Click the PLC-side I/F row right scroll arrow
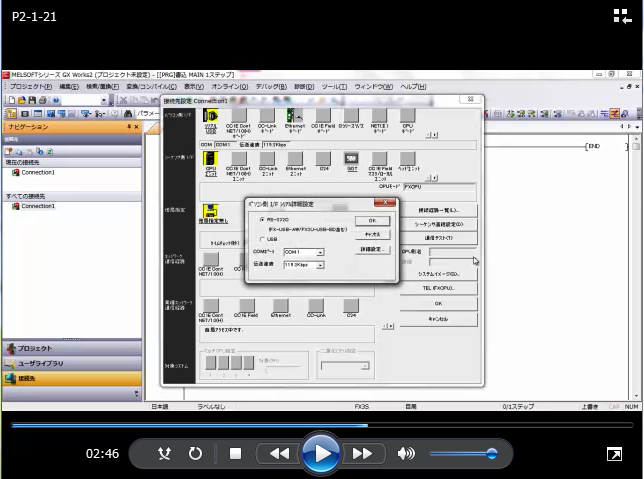644x479 pixels. (435, 178)
